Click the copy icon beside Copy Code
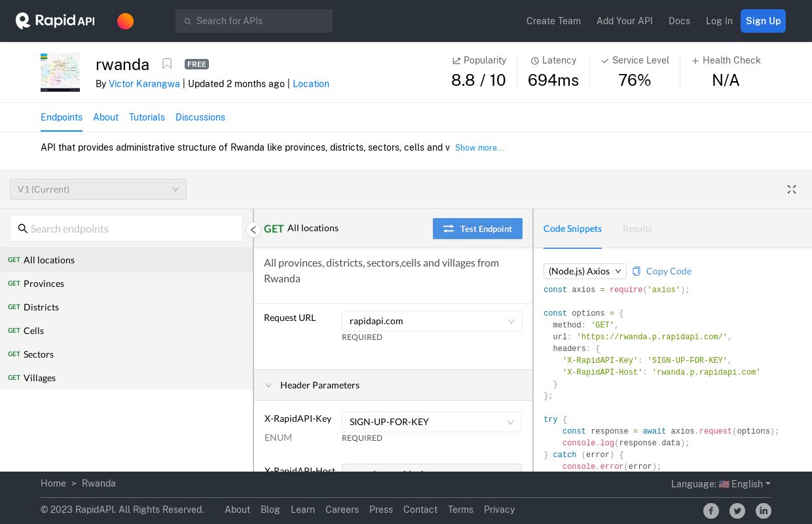812x524 pixels. pos(637,271)
